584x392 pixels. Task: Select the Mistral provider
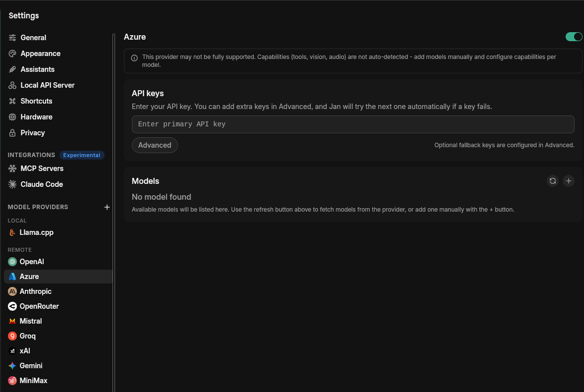pos(58,321)
